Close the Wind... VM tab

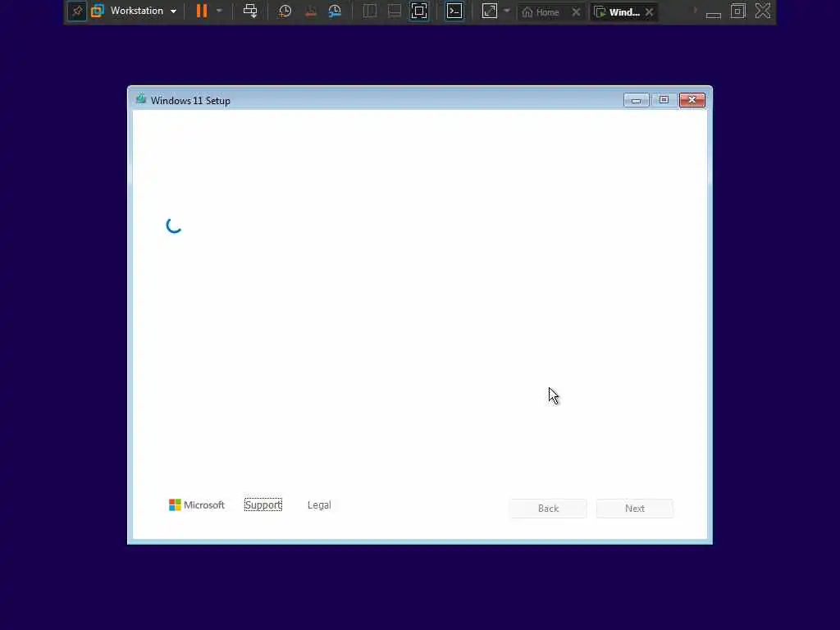650,11
